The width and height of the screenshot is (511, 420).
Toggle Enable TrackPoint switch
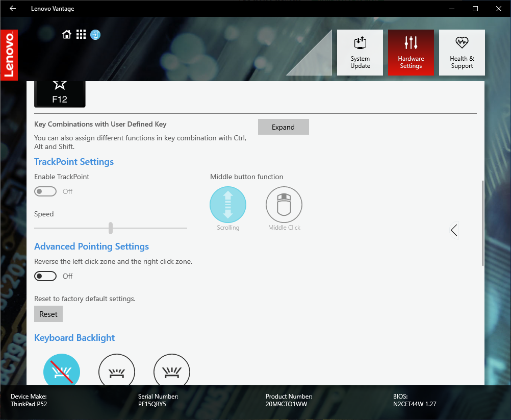pos(45,191)
